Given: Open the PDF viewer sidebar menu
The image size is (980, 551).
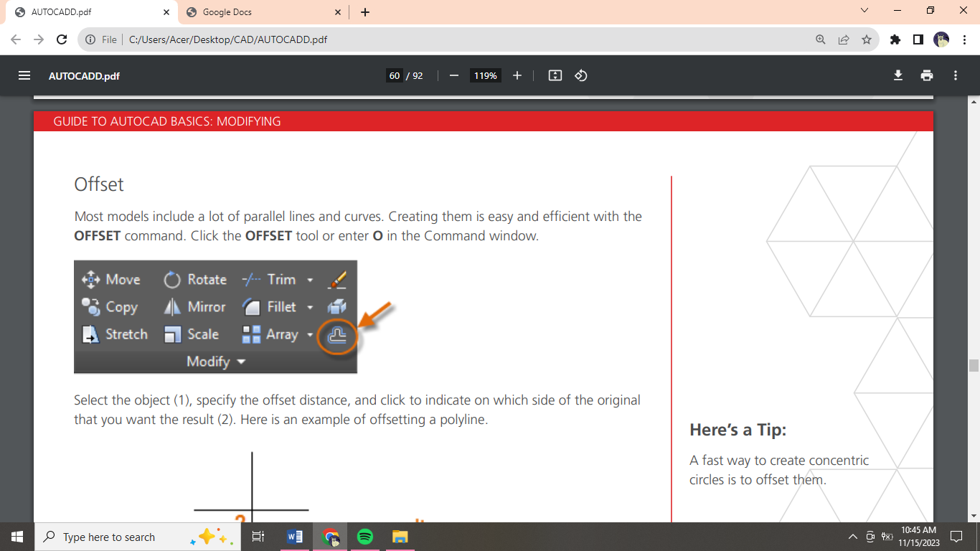Looking at the screenshot, I should coord(24,75).
